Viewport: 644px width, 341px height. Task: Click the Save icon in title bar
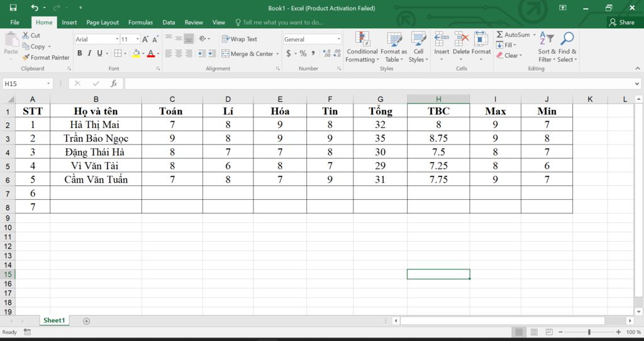[x=13, y=8]
